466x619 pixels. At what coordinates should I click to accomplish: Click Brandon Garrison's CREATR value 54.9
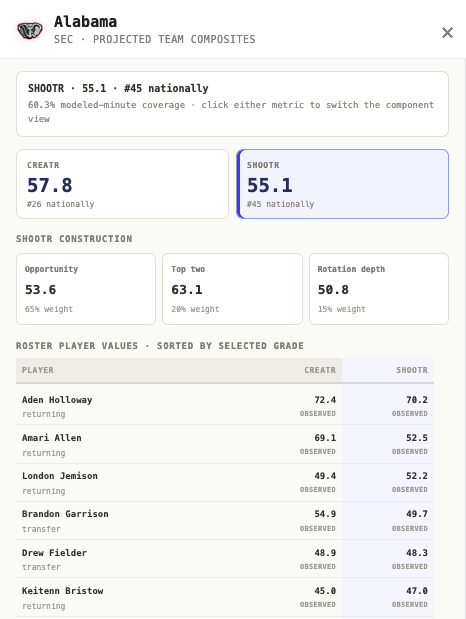(x=325, y=514)
